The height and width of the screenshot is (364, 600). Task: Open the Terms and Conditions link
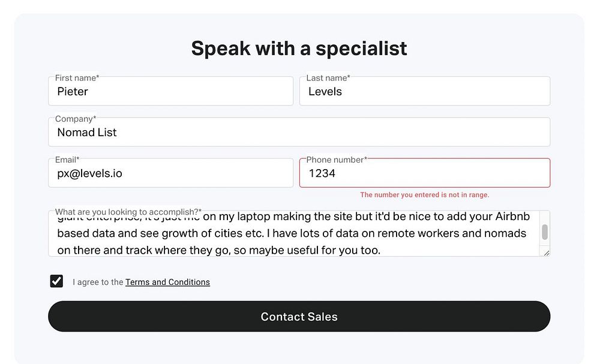click(167, 282)
